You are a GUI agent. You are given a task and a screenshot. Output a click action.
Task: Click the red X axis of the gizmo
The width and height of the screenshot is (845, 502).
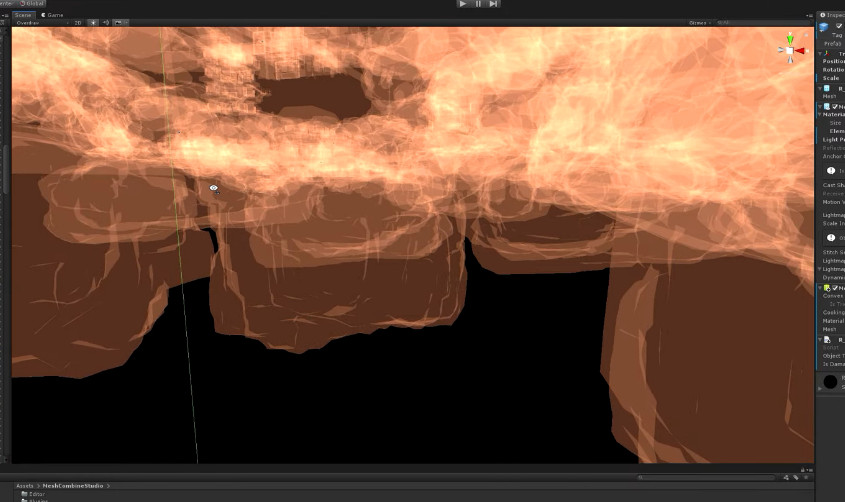coord(800,51)
